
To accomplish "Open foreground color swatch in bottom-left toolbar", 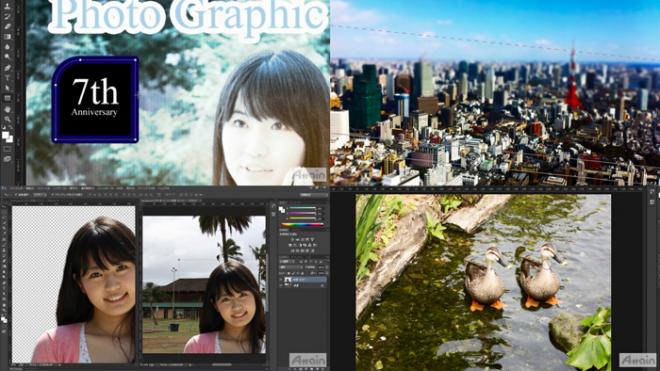I will point(3,319).
